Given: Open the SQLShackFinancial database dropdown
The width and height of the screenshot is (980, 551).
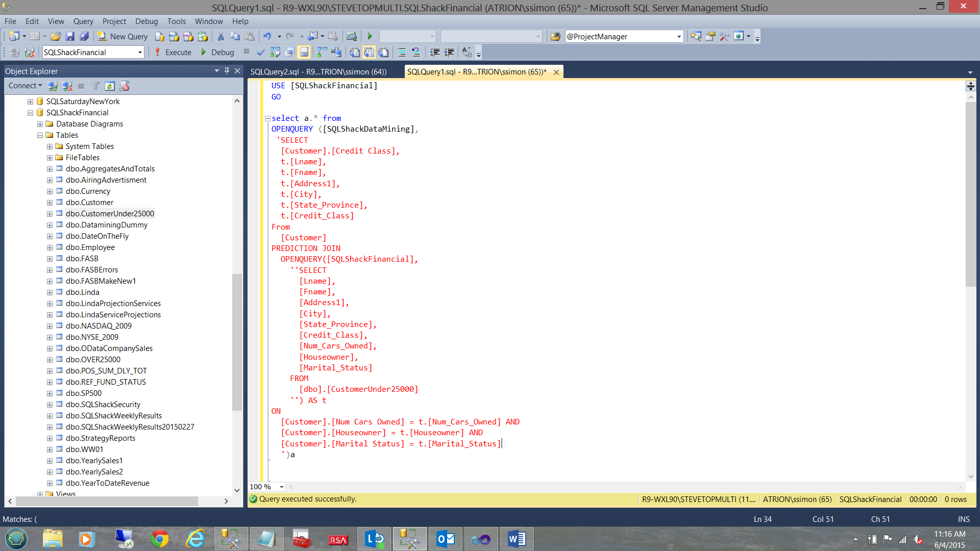Looking at the screenshot, I should (x=140, y=52).
